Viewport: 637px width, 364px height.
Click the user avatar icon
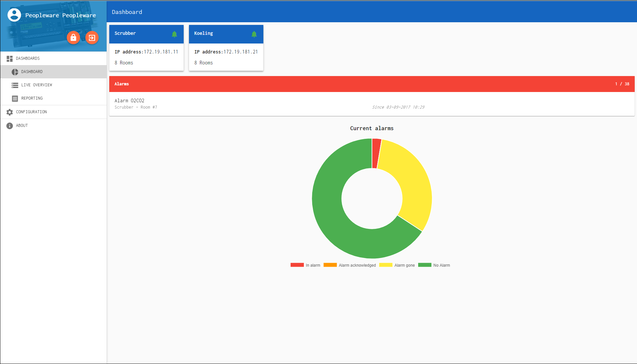14,15
